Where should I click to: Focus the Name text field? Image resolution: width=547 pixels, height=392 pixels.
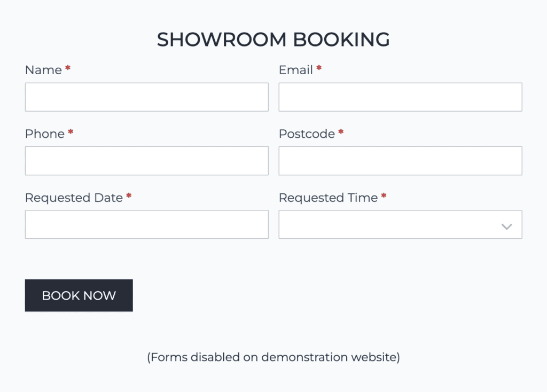(146, 97)
